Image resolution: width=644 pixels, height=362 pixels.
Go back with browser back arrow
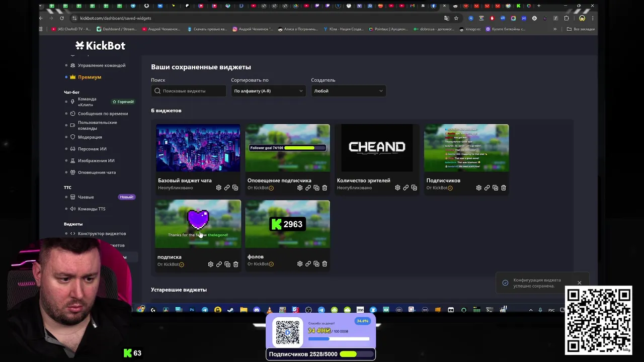pyautogui.click(x=41, y=18)
